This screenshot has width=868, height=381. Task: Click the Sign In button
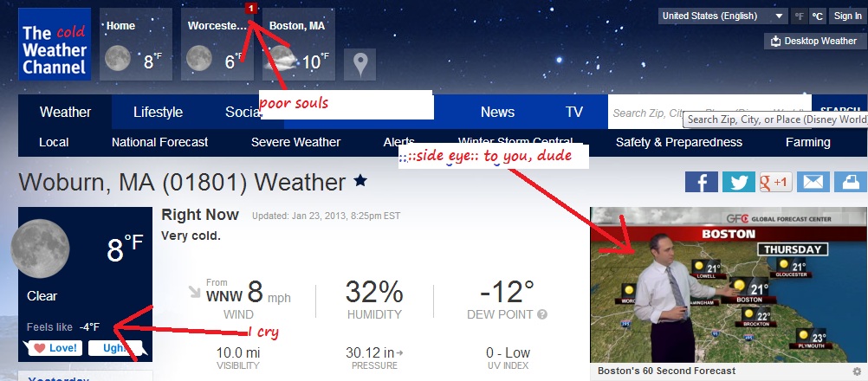[x=846, y=16]
